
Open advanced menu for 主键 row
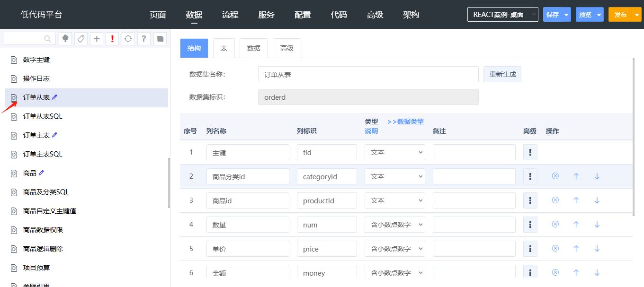click(530, 152)
